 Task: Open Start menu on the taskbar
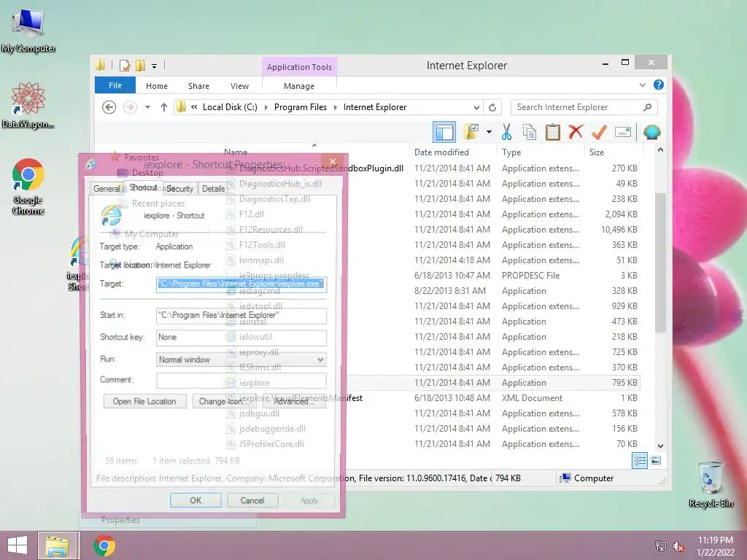point(18,545)
